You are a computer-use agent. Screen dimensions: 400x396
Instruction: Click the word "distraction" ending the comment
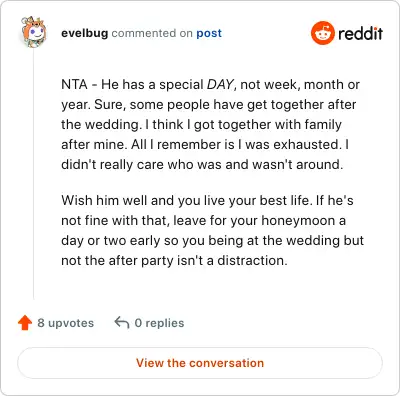250,261
